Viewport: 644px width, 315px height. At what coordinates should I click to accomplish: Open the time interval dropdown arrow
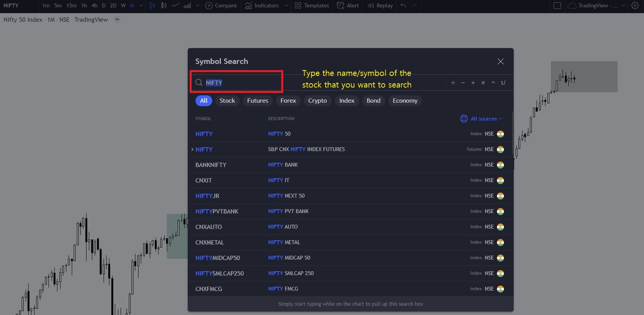[x=141, y=5]
